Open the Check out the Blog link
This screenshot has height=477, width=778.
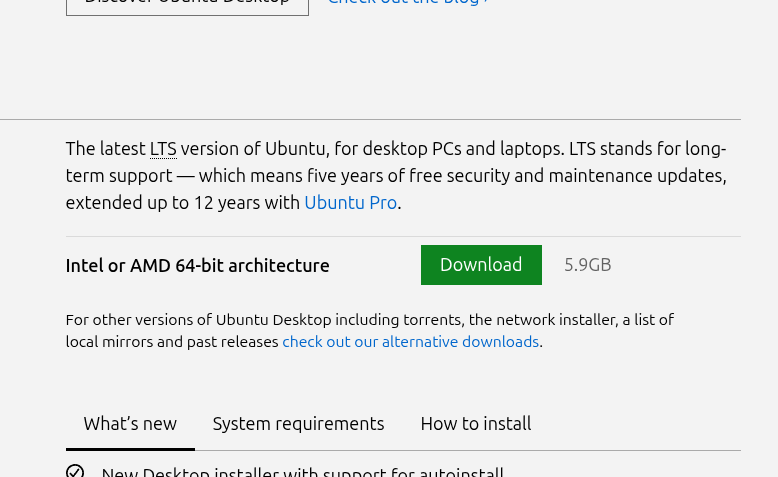tap(408, 3)
